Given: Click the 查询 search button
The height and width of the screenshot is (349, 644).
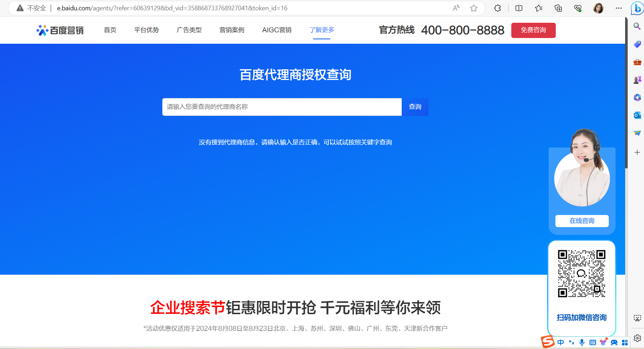Looking at the screenshot, I should click(415, 107).
